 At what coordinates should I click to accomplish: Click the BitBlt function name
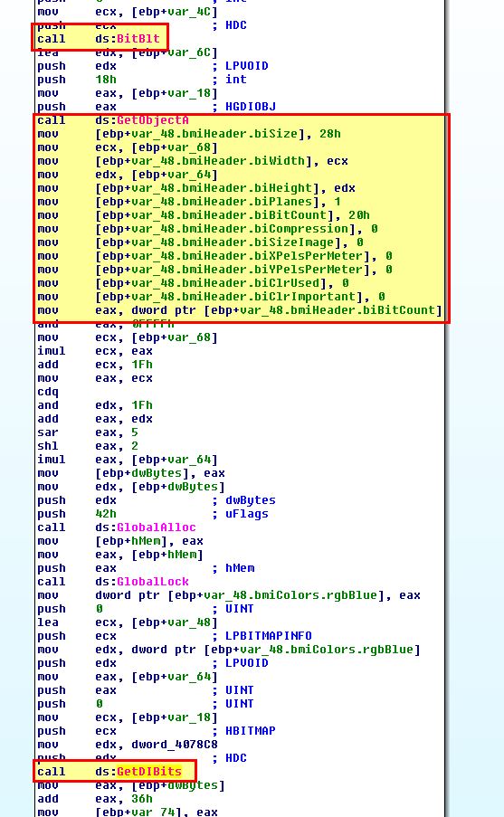point(138,39)
